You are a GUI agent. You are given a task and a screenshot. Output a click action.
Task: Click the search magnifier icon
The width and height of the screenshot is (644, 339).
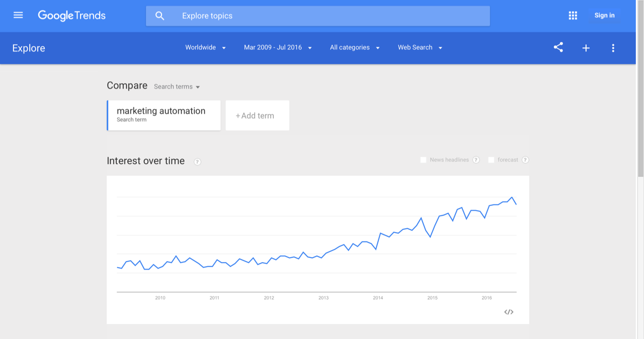[x=160, y=16]
